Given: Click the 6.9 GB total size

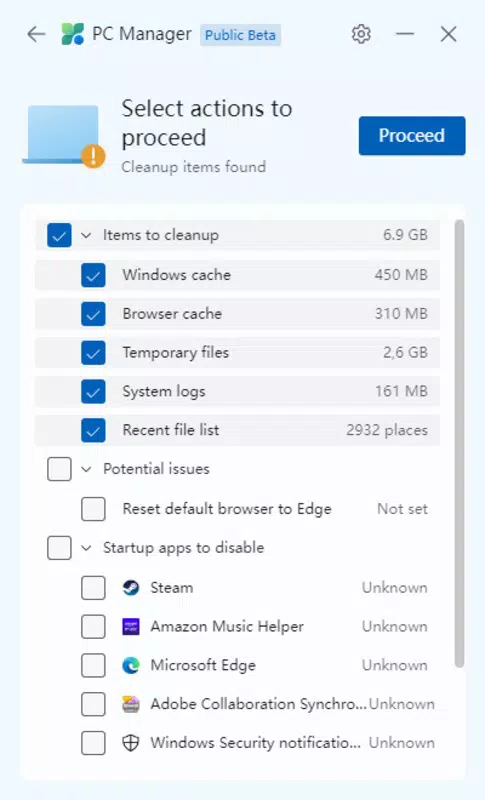Looking at the screenshot, I should [x=405, y=235].
